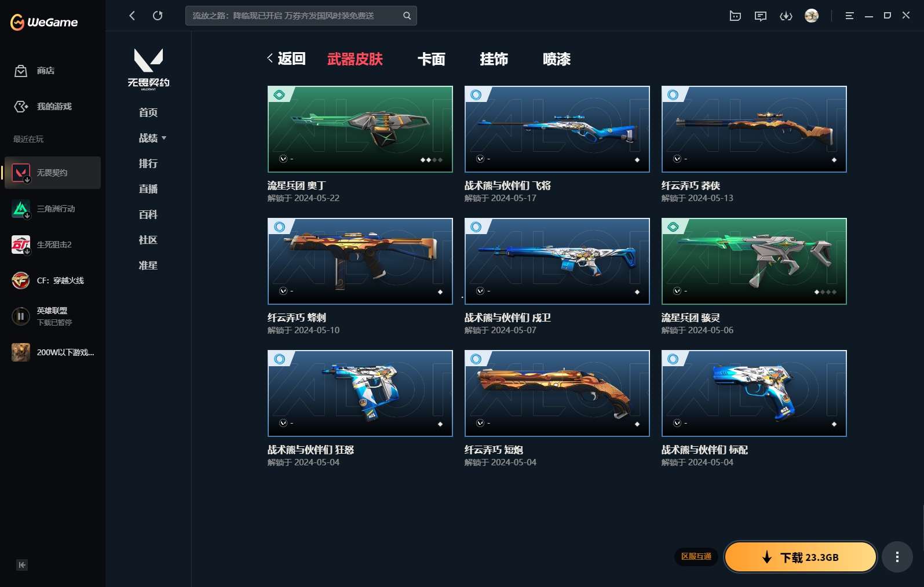Open 战术熊与伙伴们 飞将 skin thumbnail
This screenshot has height=587, width=924.
[557, 129]
